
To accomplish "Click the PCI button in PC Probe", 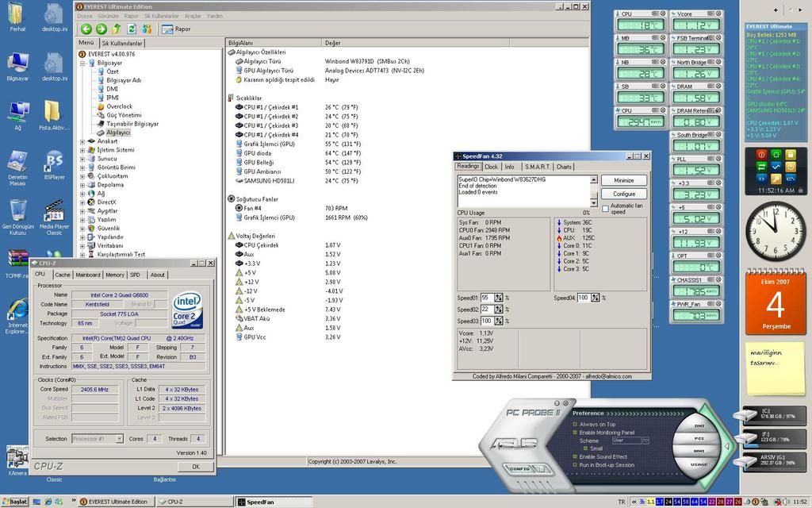I will coord(699,438).
